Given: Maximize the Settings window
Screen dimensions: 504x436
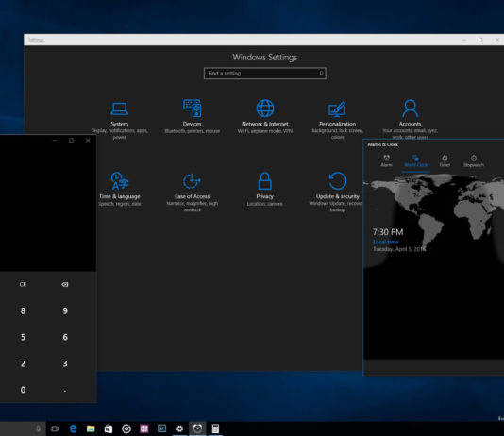Looking at the screenshot, I should tap(480, 40).
